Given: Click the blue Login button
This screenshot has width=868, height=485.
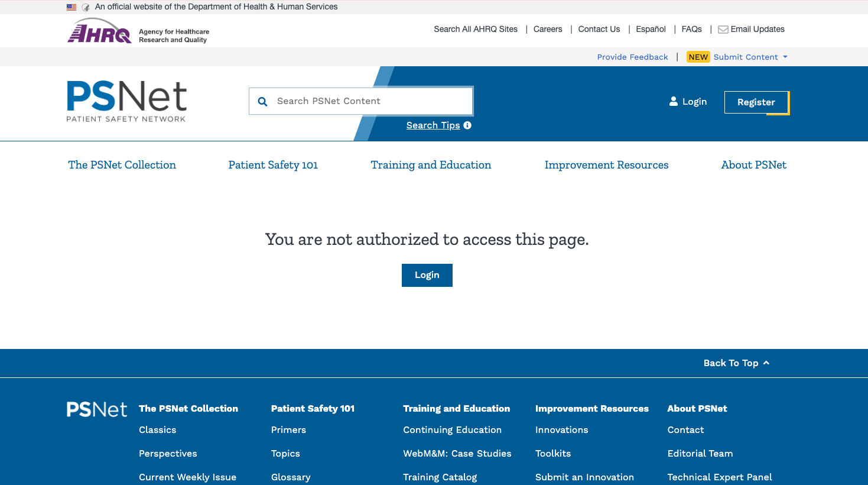Looking at the screenshot, I should [x=427, y=275].
